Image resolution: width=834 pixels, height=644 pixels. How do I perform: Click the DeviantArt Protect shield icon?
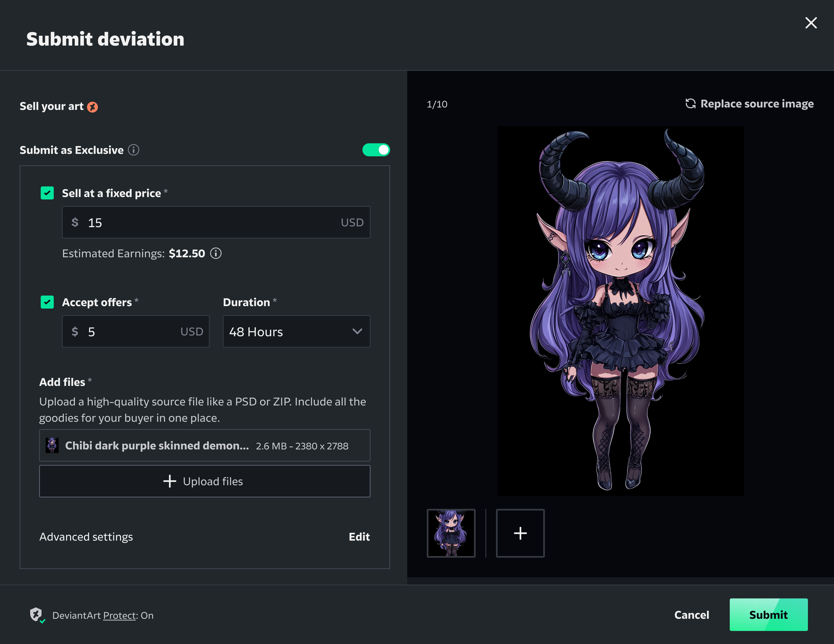coord(36,615)
